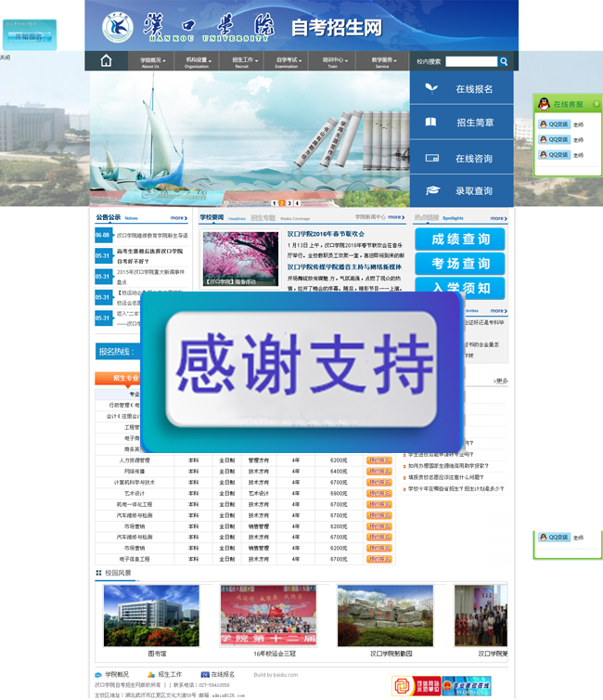Click the 开始报名 floating button

coord(30,36)
